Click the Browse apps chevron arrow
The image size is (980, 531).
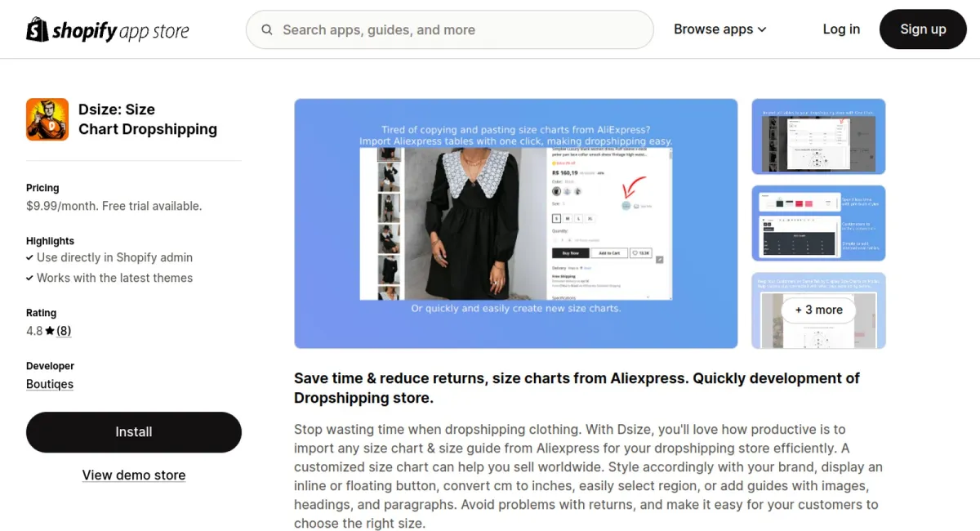point(762,29)
